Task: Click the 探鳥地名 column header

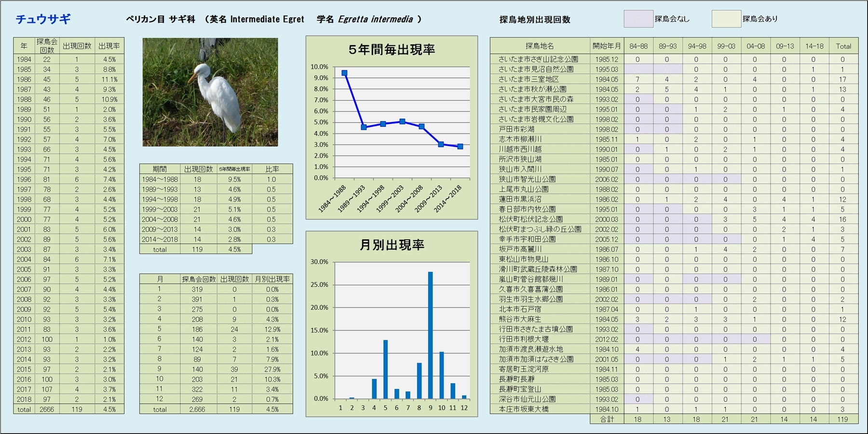Action: point(540,46)
